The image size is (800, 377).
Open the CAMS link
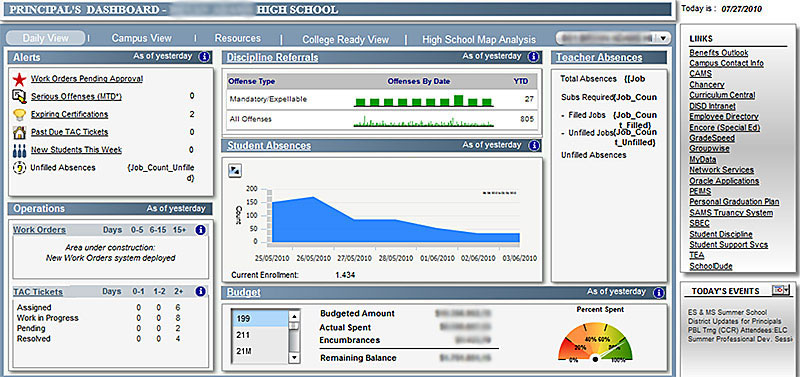[x=701, y=74]
